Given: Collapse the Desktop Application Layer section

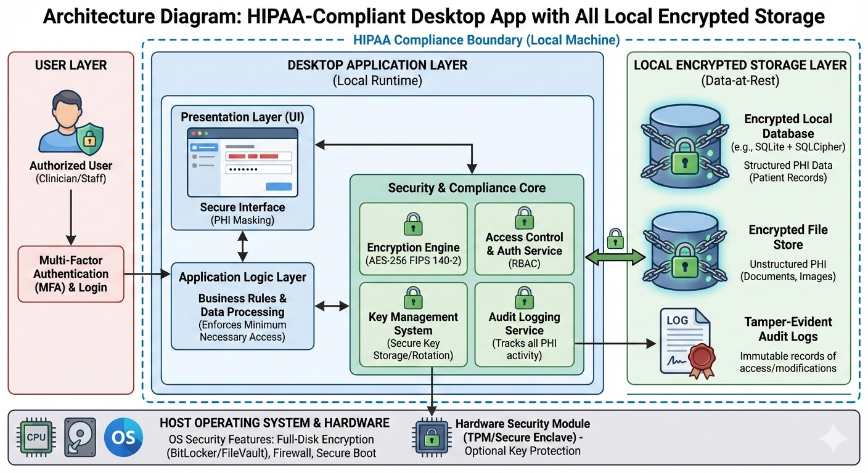Looking at the screenshot, I should point(377,65).
